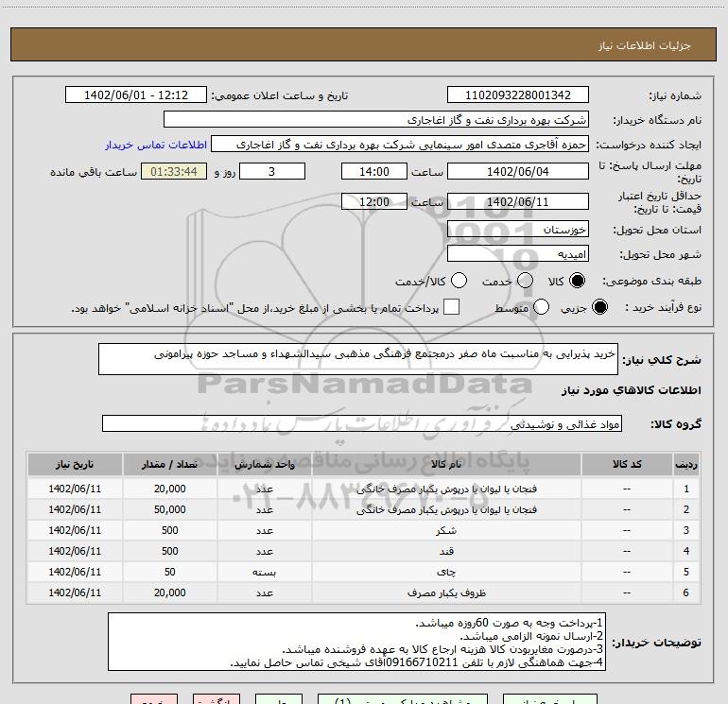Tick the اسناد خزانه اسلامی payment checkbox

coord(451,307)
